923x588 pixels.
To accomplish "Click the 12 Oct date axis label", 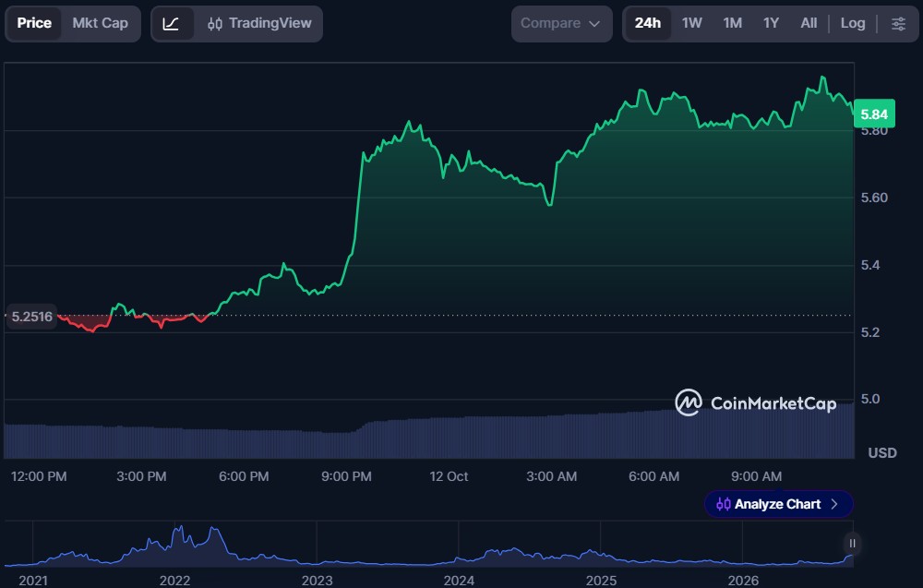I will tap(449, 476).
